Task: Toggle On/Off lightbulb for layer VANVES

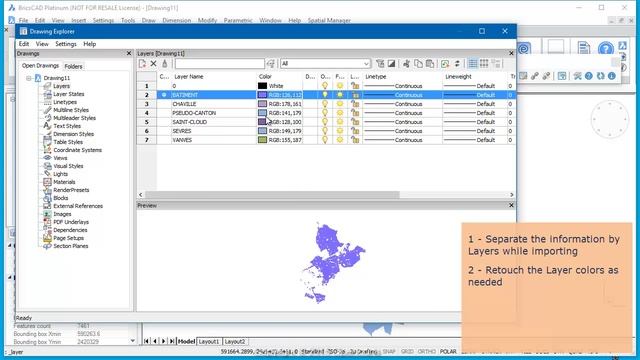Action: [x=325, y=140]
